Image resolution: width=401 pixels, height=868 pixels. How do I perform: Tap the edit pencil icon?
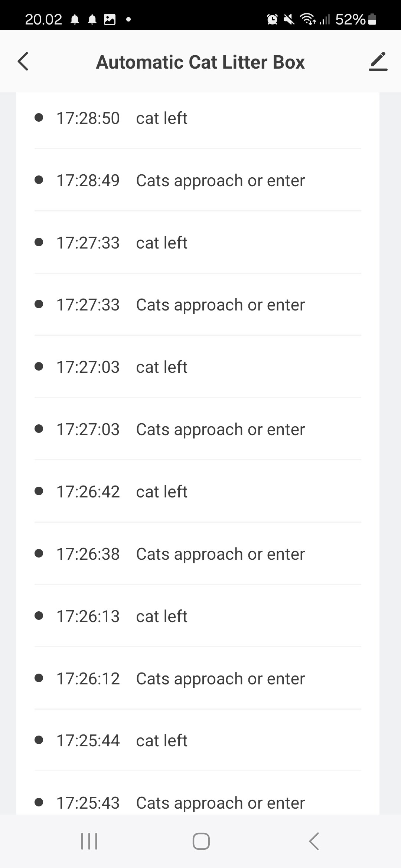pos(378,62)
